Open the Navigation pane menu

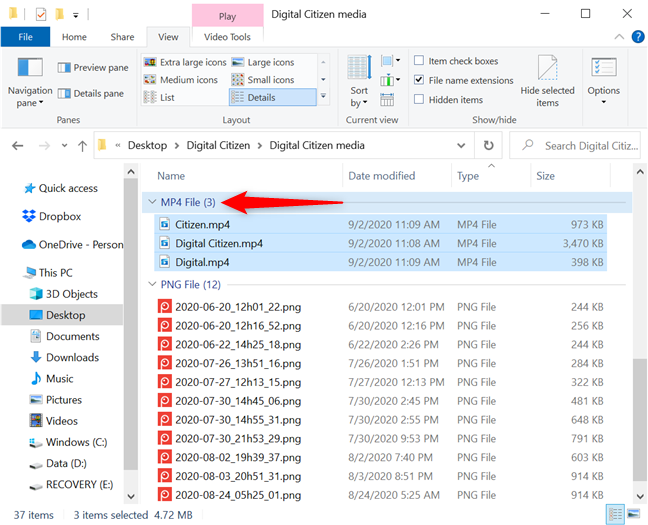30,83
